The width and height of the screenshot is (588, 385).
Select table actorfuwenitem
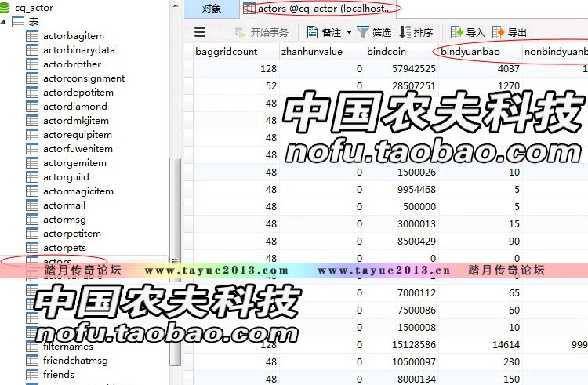(x=78, y=149)
